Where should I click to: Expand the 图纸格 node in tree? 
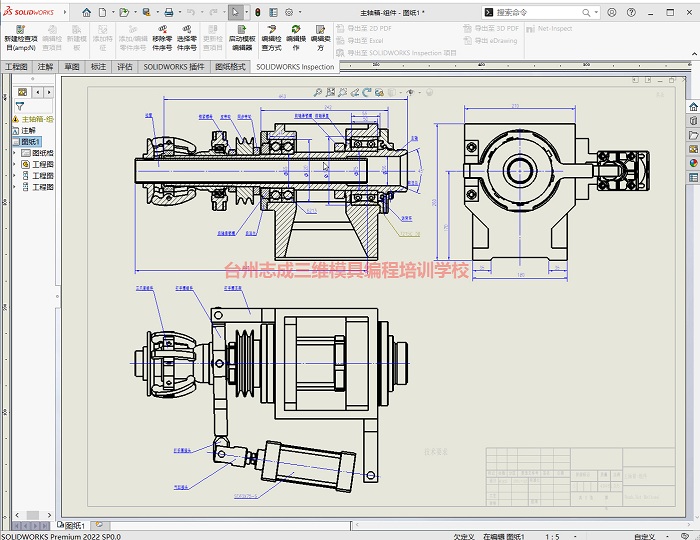click(x=15, y=153)
